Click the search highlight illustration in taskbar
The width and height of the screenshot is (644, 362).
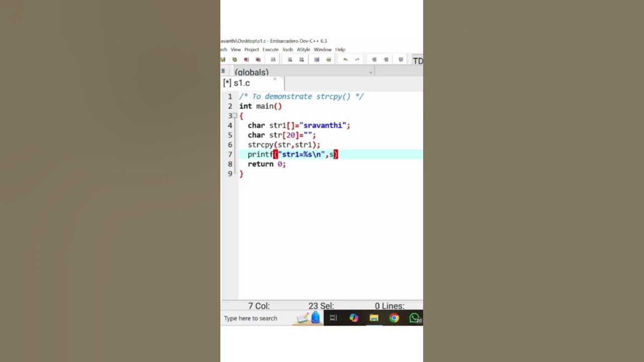pyautogui.click(x=309, y=318)
